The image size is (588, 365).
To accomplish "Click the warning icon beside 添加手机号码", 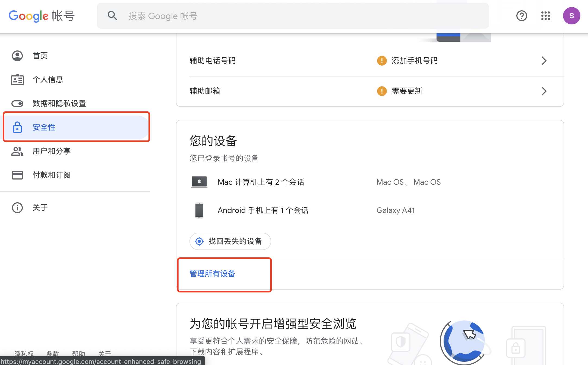I will (x=381, y=60).
